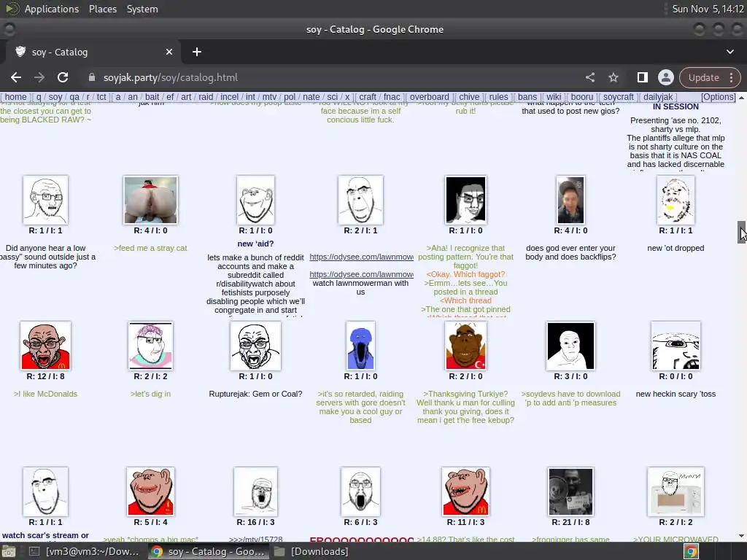747x560 pixels.
Task: Click the show desktop icon in taskbar
Action: (x=9, y=551)
